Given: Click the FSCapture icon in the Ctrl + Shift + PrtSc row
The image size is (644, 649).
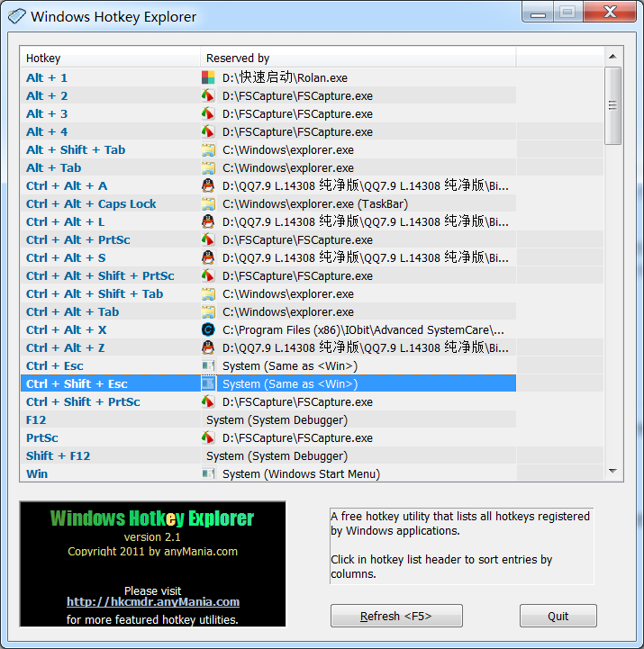Looking at the screenshot, I should pyautogui.click(x=208, y=401).
